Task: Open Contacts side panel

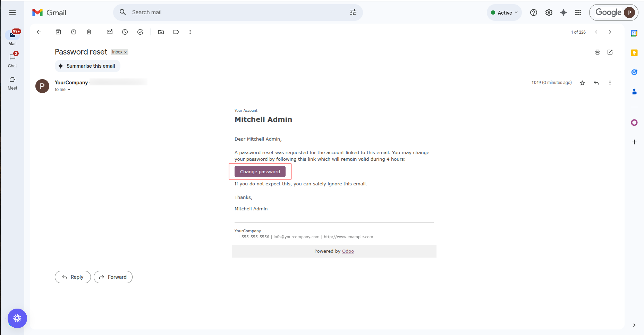Action: click(x=634, y=92)
